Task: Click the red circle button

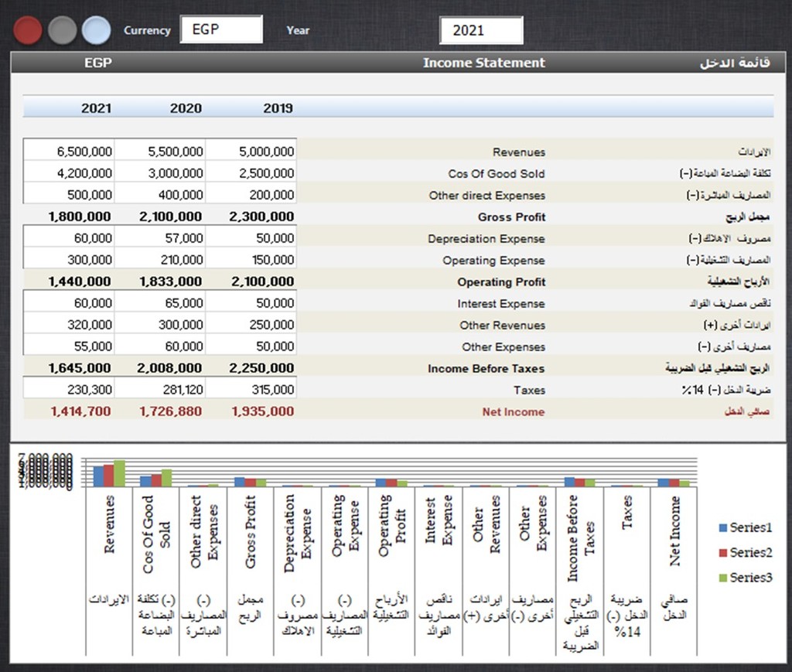Action: tap(27, 30)
